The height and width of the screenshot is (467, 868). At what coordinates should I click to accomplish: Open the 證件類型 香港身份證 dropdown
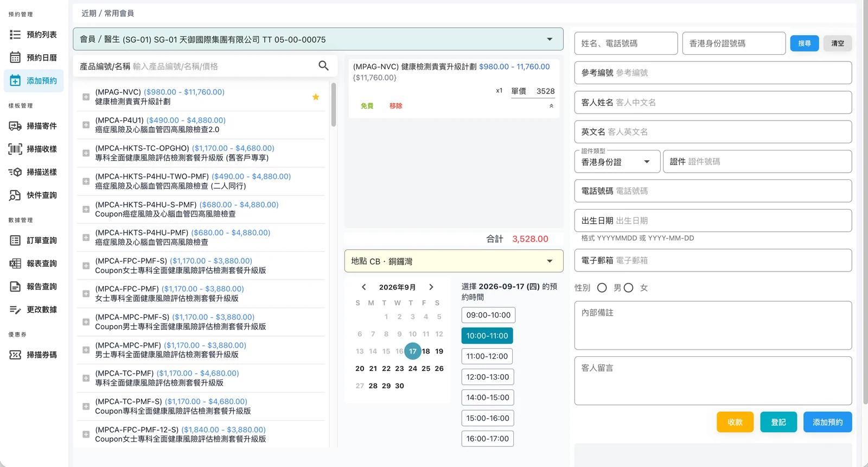click(617, 162)
